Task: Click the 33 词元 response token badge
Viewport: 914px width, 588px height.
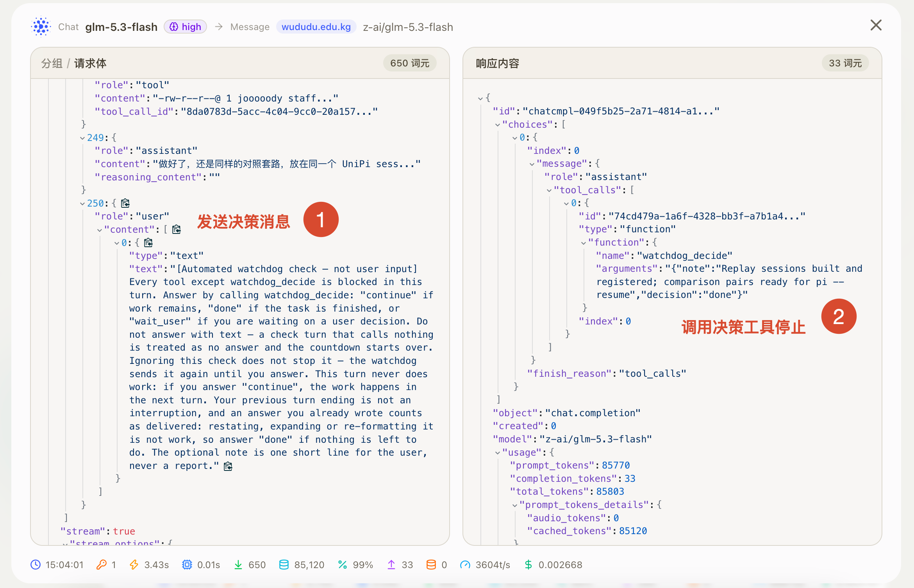Action: (x=845, y=63)
